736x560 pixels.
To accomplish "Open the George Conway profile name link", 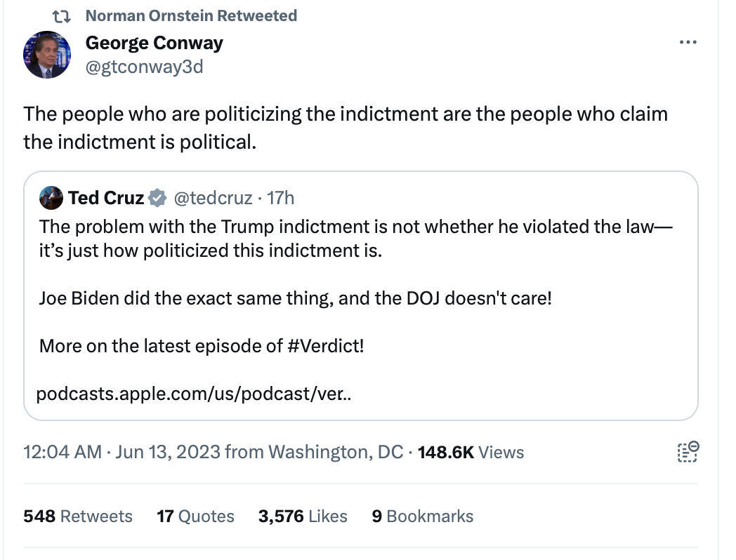I will tap(154, 43).
